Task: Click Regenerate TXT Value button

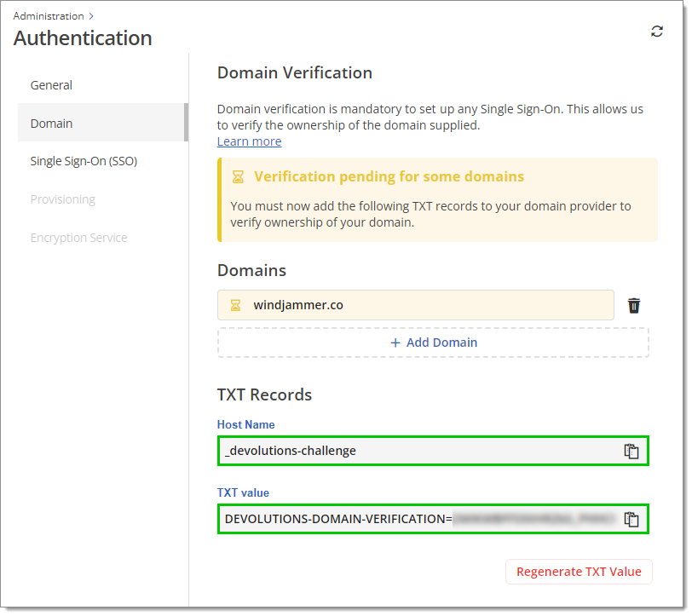Action: [579, 572]
